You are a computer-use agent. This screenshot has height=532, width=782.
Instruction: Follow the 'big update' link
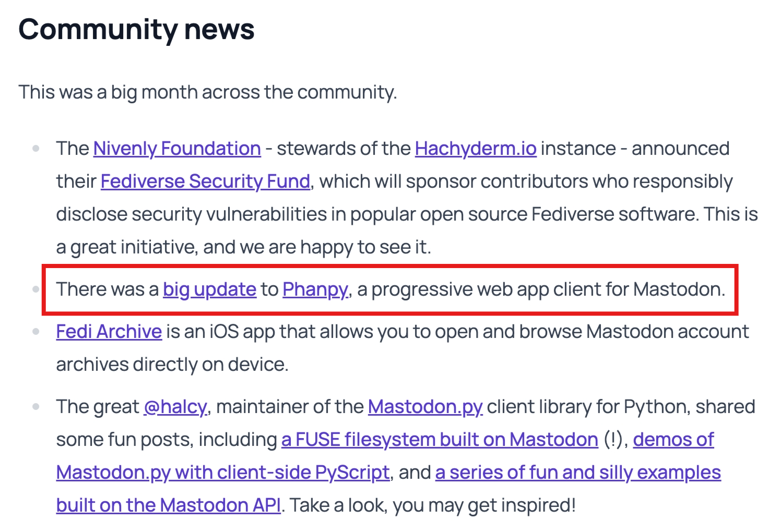coord(209,289)
